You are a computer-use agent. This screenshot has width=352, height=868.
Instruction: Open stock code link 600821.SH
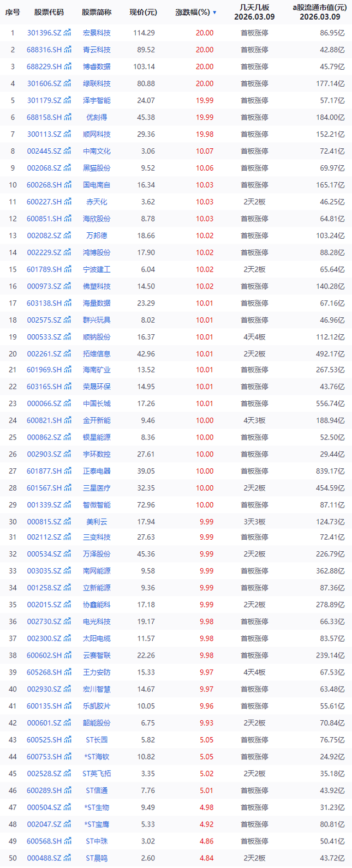pos(44,420)
